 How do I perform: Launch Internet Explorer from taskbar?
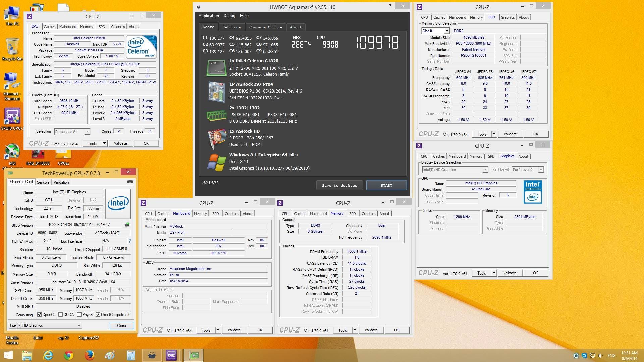pyautogui.click(x=48, y=355)
